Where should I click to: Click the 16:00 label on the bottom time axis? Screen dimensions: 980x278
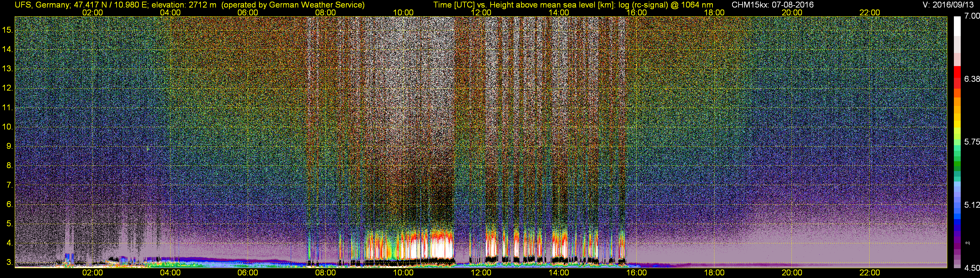click(x=636, y=273)
